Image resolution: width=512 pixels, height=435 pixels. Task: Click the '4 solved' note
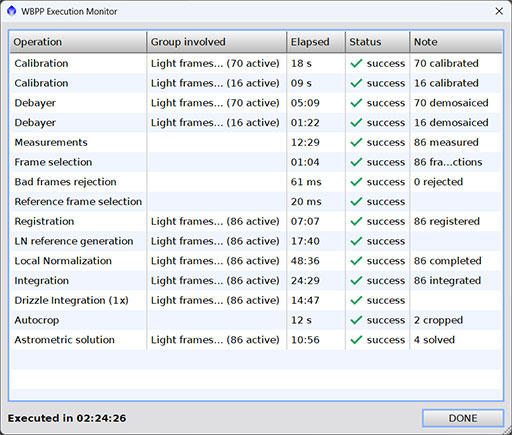[x=434, y=340]
